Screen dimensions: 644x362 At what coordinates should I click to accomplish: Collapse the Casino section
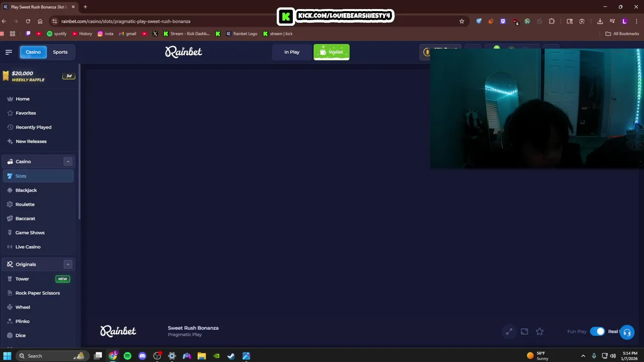click(x=68, y=161)
